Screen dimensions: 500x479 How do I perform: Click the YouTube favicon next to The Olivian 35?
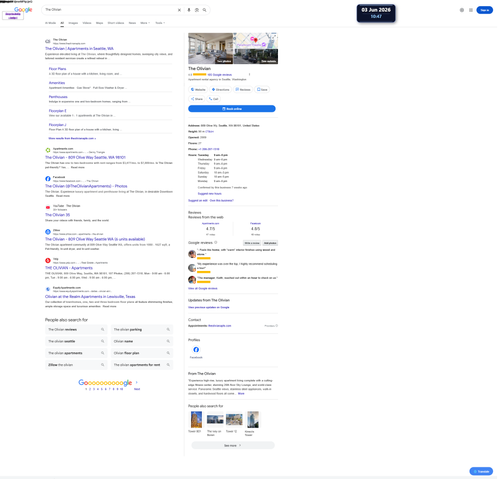pos(48,207)
